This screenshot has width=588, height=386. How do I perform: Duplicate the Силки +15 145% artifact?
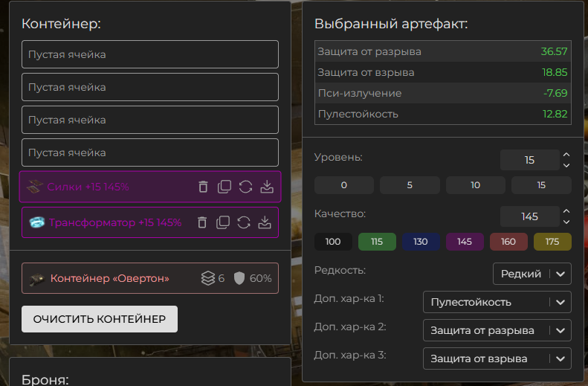(x=224, y=187)
